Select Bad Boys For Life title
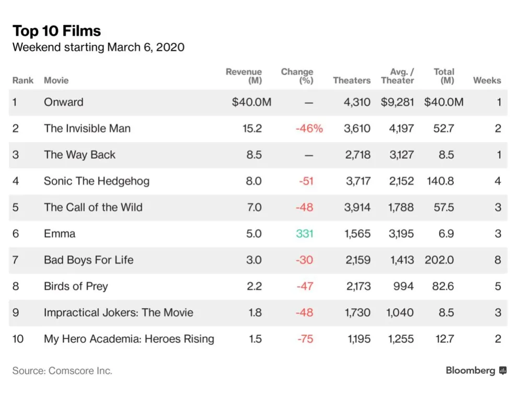 click(89, 260)
